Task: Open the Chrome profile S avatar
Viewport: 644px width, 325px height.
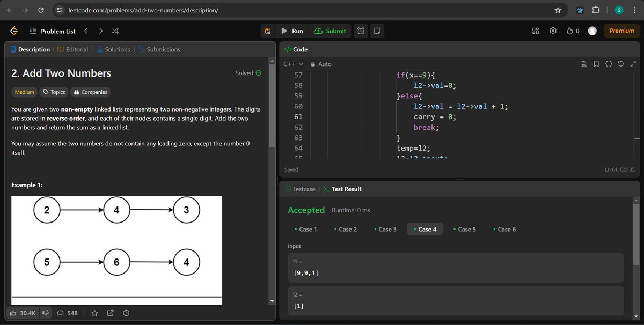Action: [x=619, y=10]
